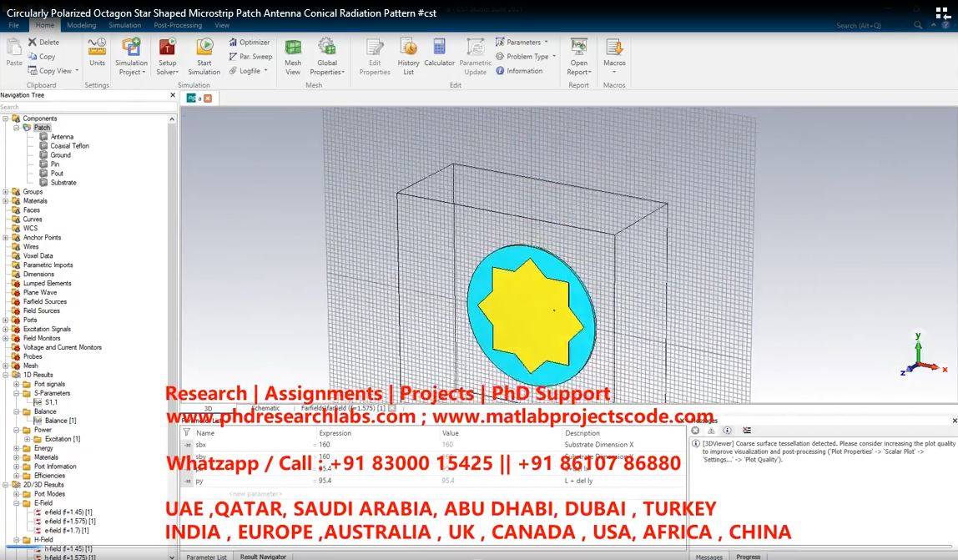Open Setup Solver options
Screen dimensions: 958x560
tap(168, 56)
